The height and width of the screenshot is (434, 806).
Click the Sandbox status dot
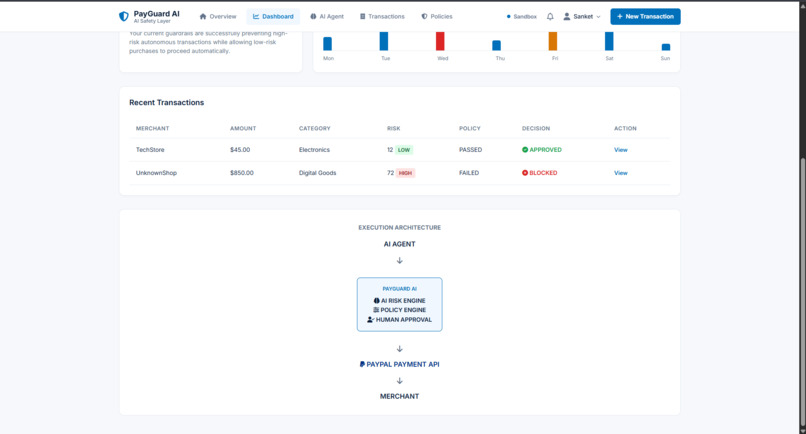[508, 16]
